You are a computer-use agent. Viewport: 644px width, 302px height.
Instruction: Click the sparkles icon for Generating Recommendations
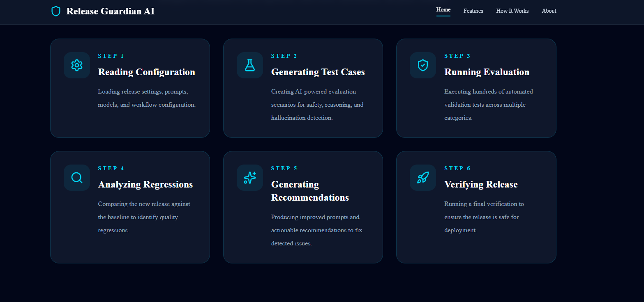point(250,178)
